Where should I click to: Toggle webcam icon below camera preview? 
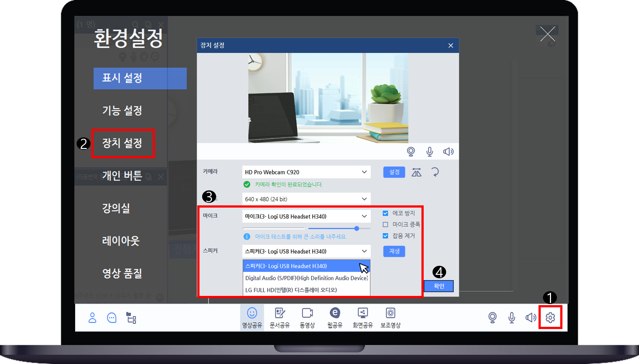click(x=411, y=152)
